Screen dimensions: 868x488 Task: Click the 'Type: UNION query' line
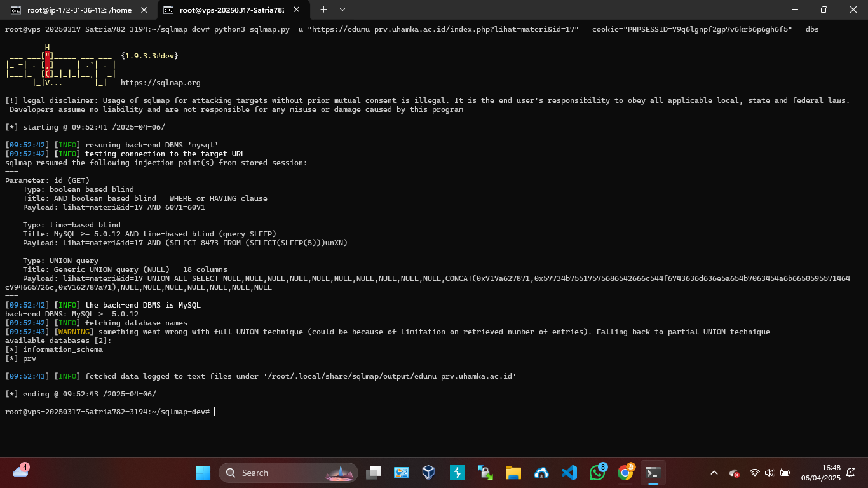coord(60,261)
